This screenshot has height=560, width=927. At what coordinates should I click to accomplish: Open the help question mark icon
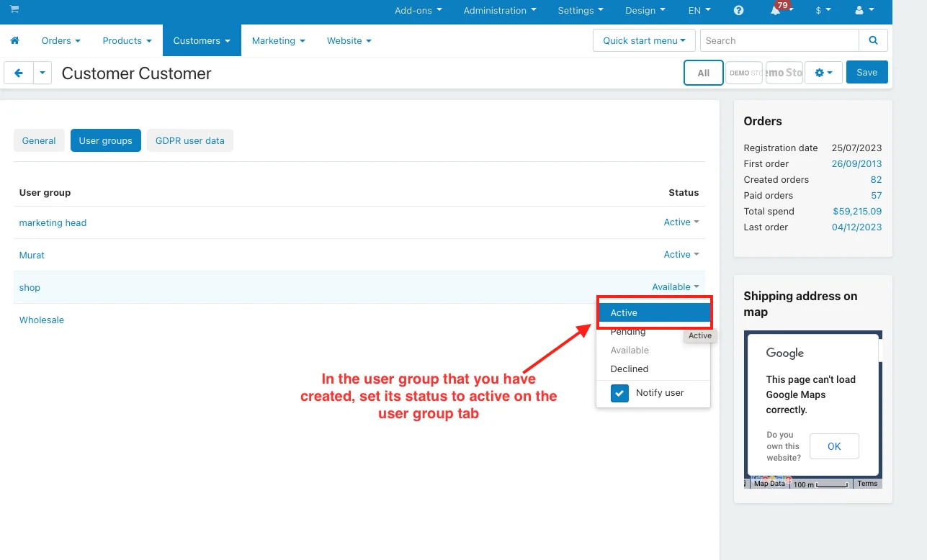coord(738,11)
